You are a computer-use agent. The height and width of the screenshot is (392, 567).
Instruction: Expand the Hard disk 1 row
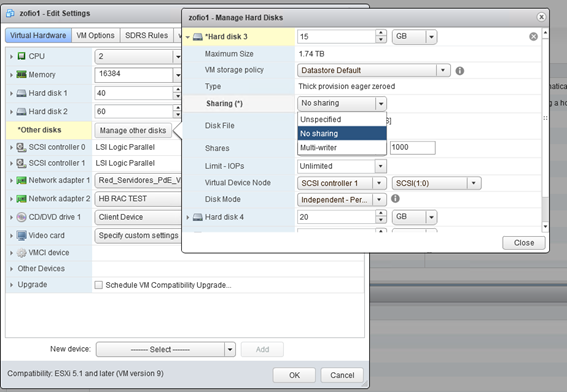[11, 93]
